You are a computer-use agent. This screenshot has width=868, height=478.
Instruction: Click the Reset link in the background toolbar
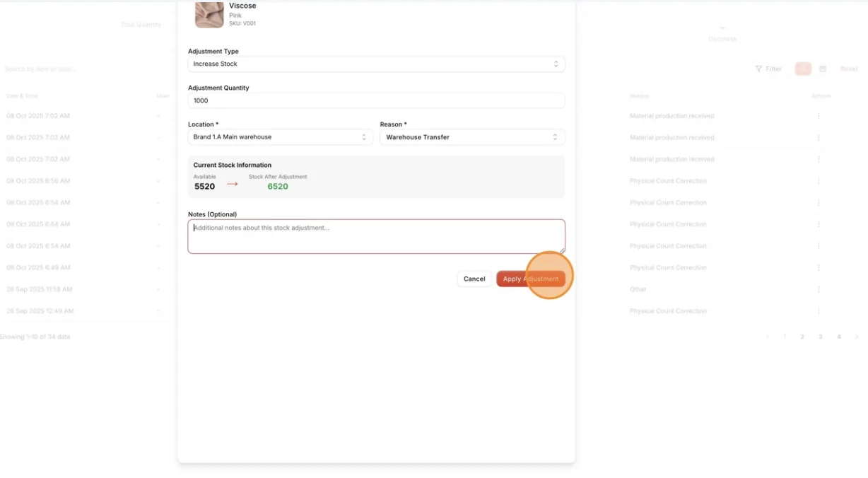849,69
